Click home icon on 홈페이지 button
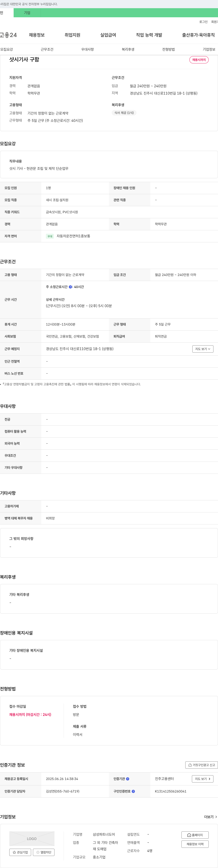 (x=189, y=835)
